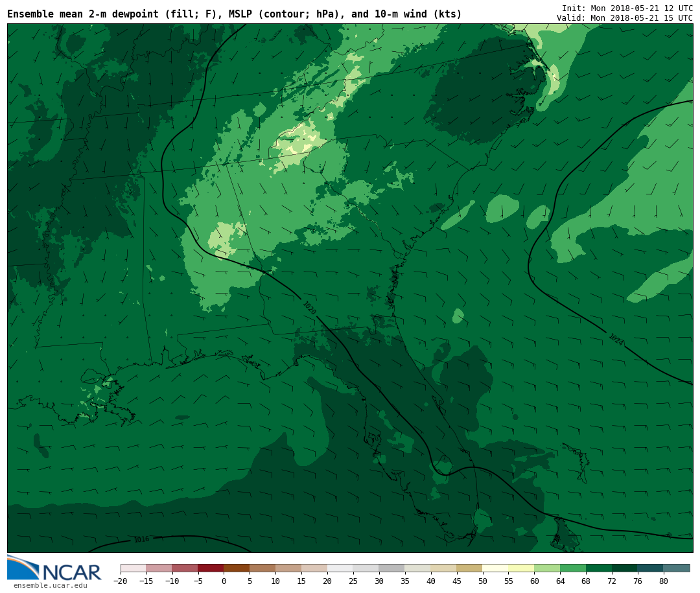Image resolution: width=700 pixels, height=593 pixels.
Task: Click the colorbar tick label 25
Action: (x=353, y=581)
